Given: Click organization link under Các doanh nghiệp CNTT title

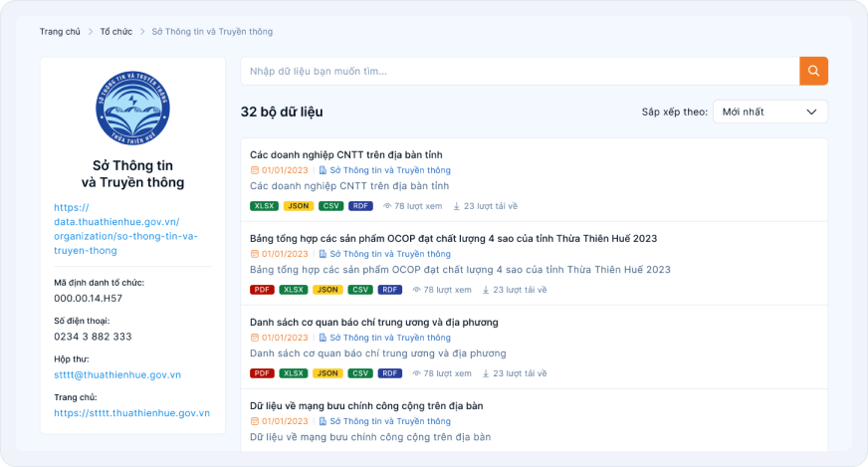Looking at the screenshot, I should (x=390, y=170).
